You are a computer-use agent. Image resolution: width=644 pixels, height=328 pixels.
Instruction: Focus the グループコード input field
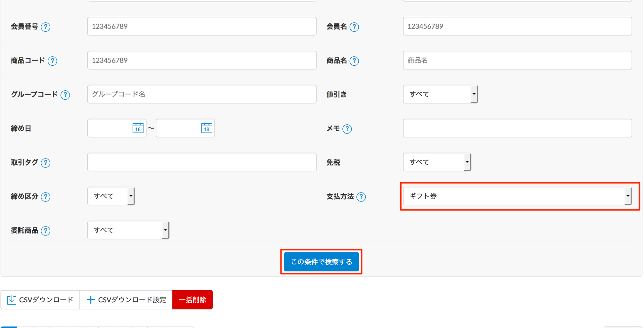202,94
